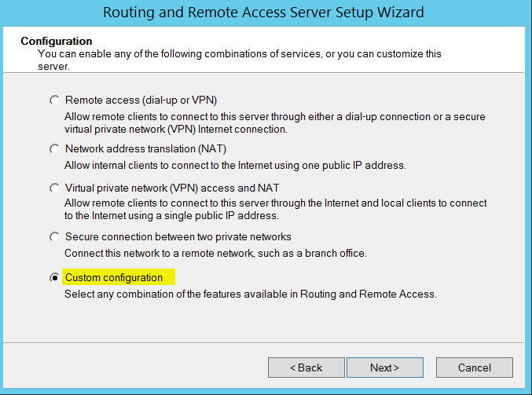Click the 'Remote access (dial-up or VPN)' label text
The image size is (532, 395).
click(141, 101)
